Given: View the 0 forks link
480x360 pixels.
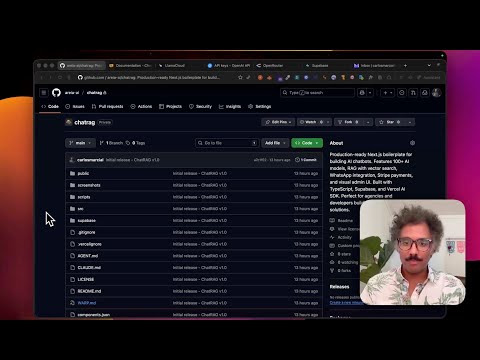Looking at the screenshot, I should coord(340,271).
